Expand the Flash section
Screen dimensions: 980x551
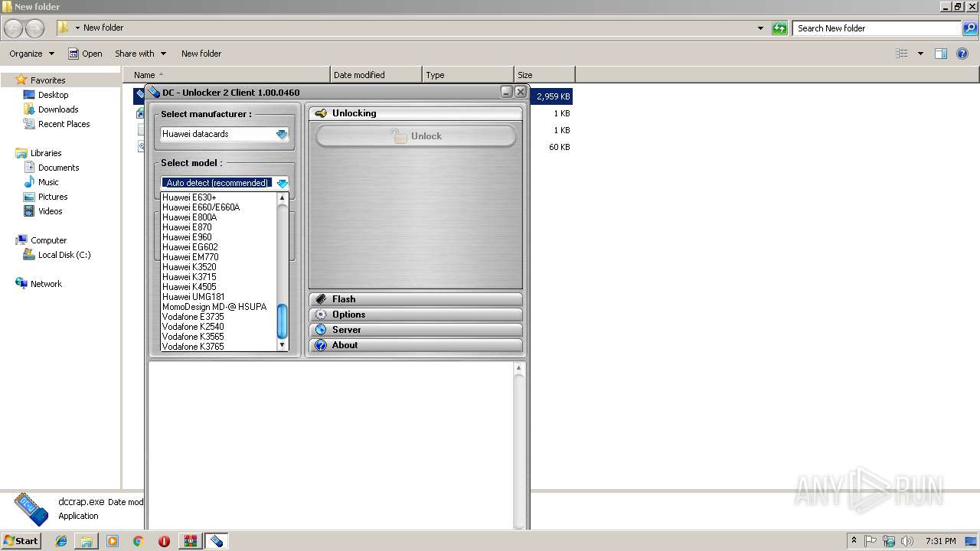coord(416,299)
